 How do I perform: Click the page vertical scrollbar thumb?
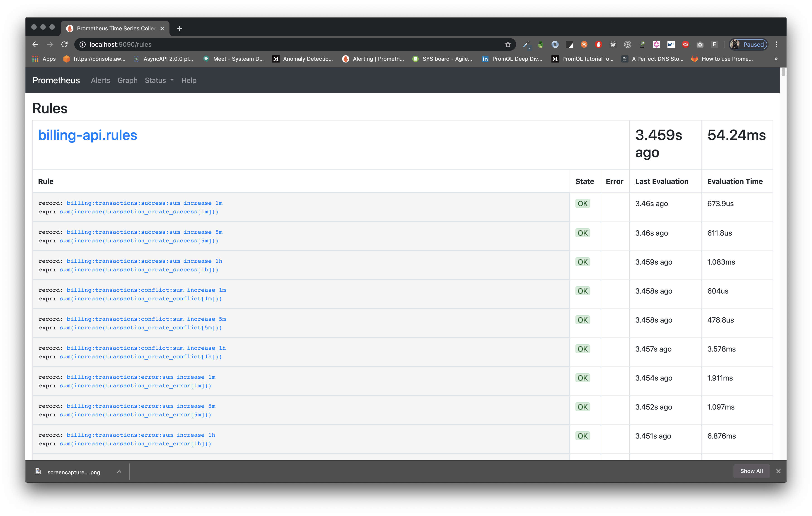[783, 72]
